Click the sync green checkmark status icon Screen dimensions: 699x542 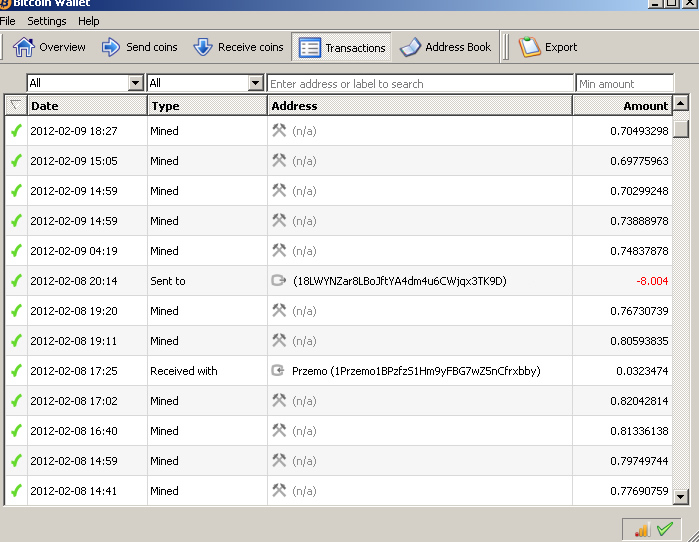pyautogui.click(x=665, y=529)
